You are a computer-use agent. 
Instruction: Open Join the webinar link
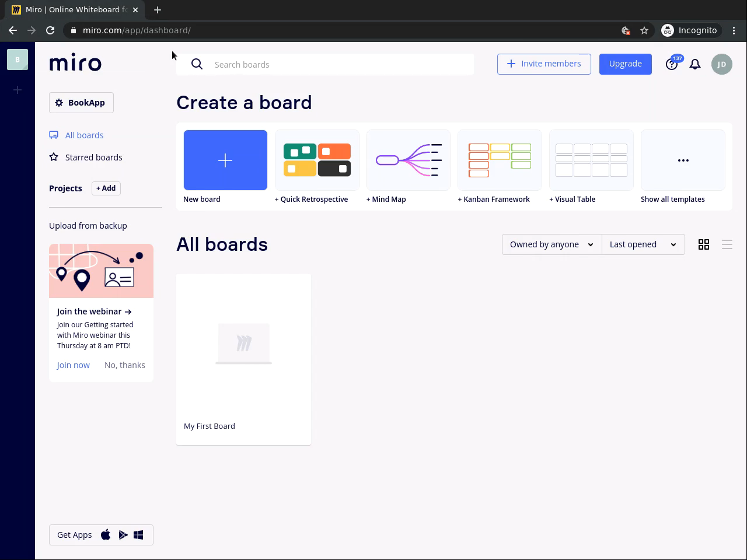tap(95, 311)
